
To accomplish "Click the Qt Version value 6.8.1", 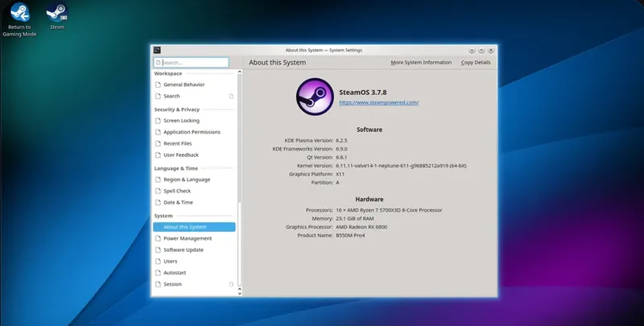I will (x=341, y=157).
